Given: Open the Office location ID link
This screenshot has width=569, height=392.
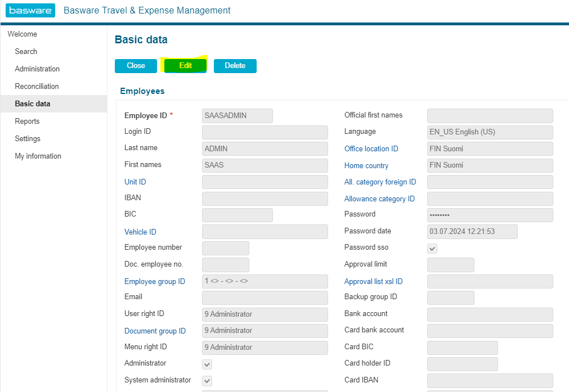Looking at the screenshot, I should point(371,148).
